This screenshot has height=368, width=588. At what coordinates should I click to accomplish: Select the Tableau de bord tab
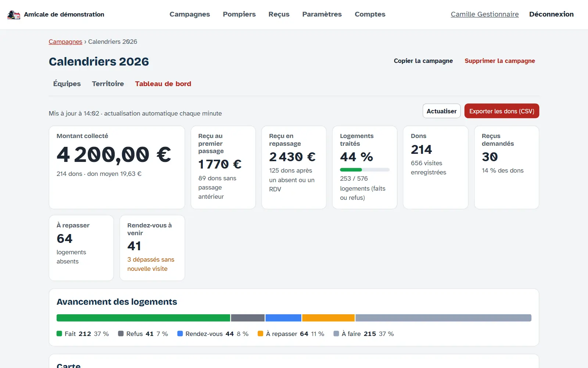[163, 84]
